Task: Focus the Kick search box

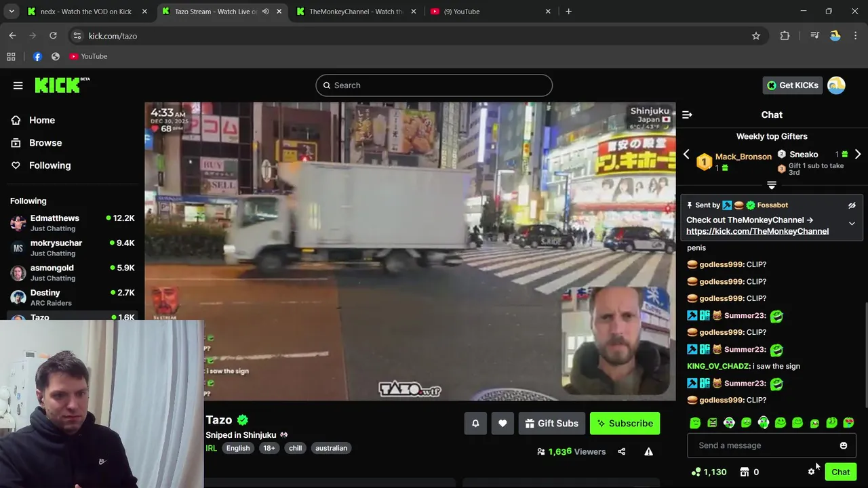Action: click(x=434, y=85)
